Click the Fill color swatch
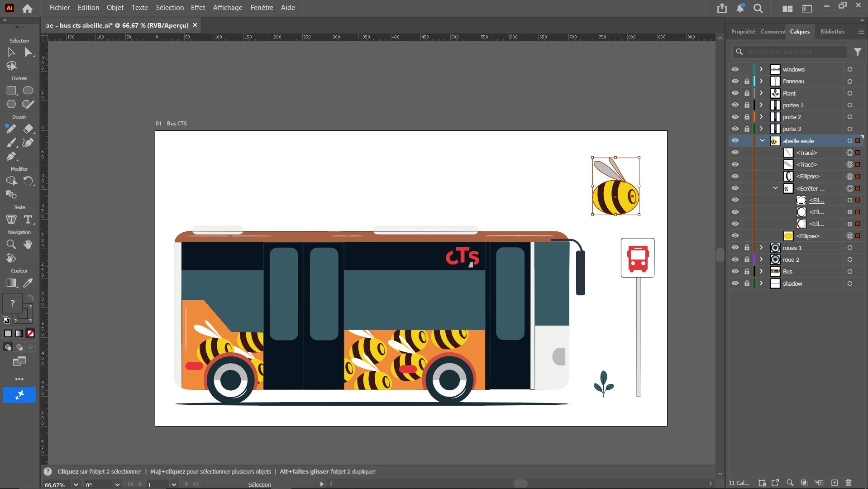This screenshot has width=868, height=489. point(12,303)
